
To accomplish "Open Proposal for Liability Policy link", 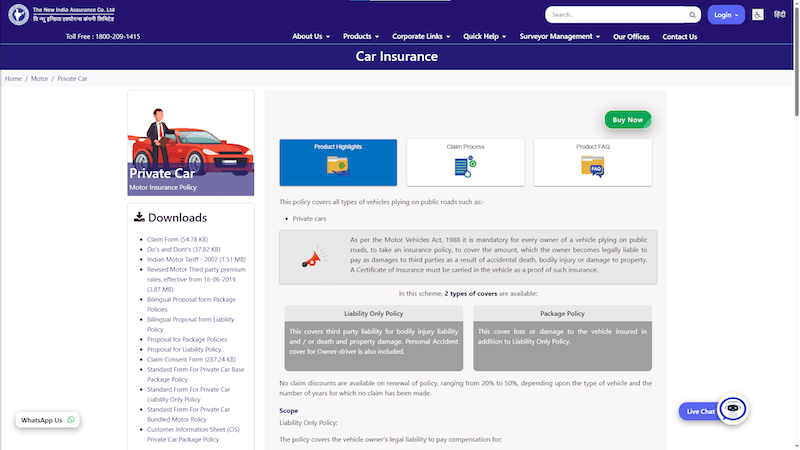I will (184, 349).
